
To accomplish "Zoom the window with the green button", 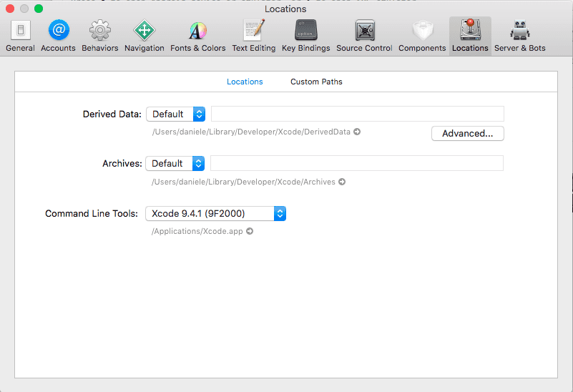I will pyautogui.click(x=39, y=9).
